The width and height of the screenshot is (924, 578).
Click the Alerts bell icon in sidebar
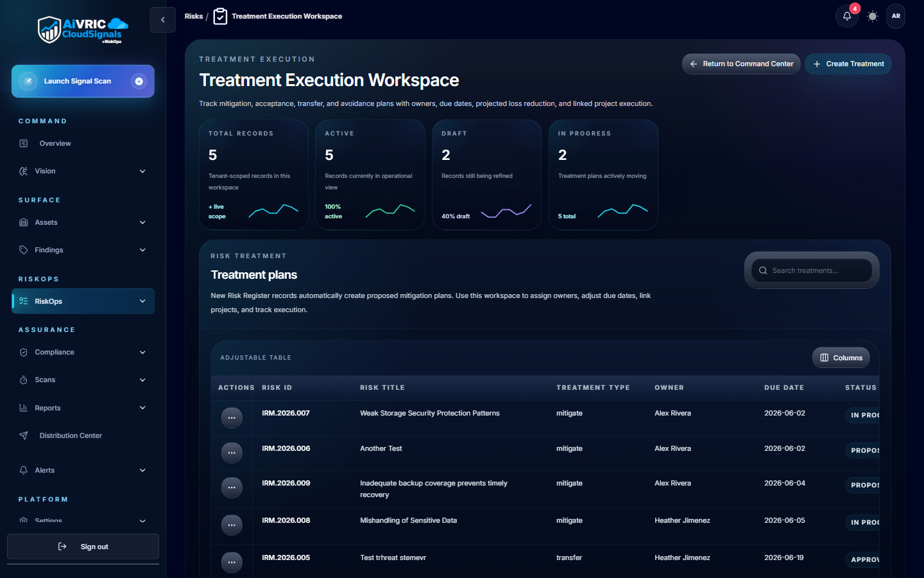tap(24, 470)
